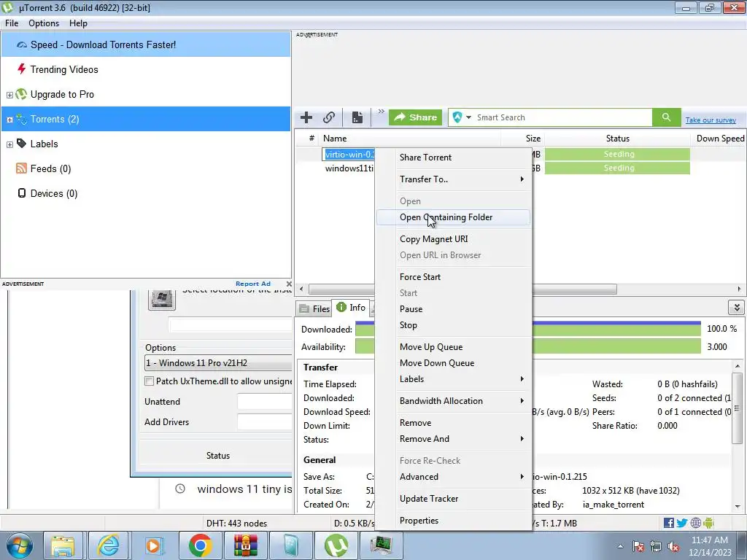Switch to the Info tab
The image size is (747, 560).
pyautogui.click(x=351, y=308)
